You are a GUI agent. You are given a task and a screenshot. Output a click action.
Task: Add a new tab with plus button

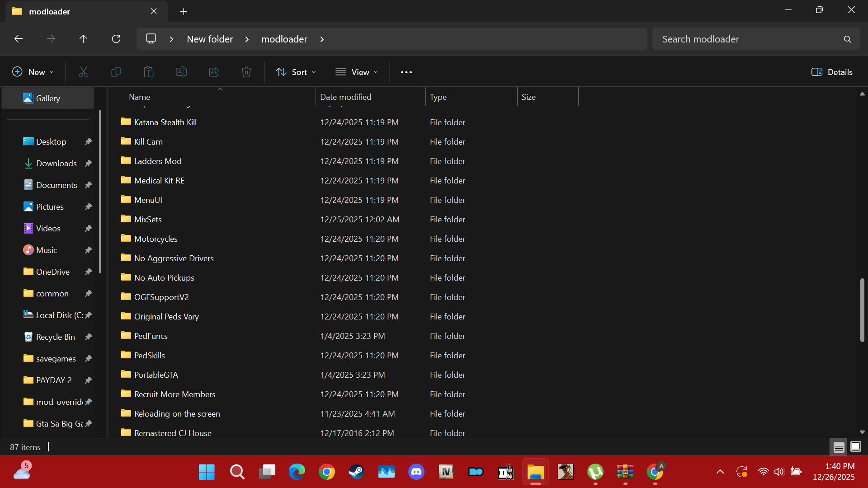184,11
